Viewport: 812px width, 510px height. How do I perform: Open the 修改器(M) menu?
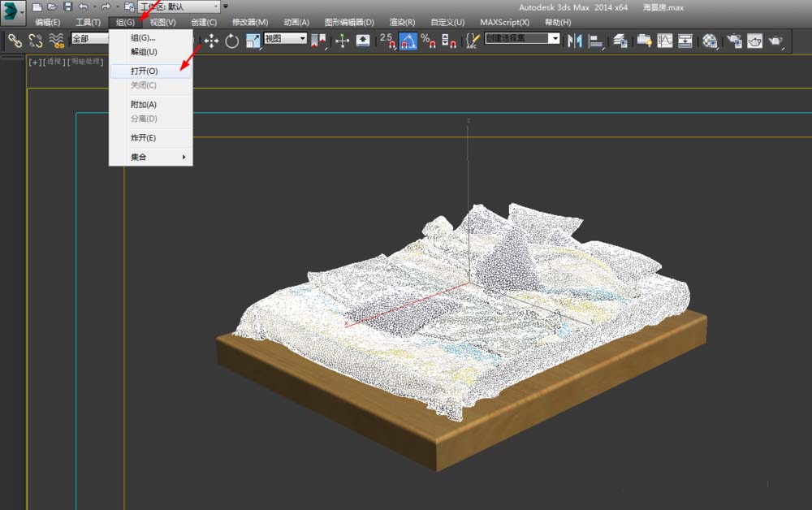(249, 22)
